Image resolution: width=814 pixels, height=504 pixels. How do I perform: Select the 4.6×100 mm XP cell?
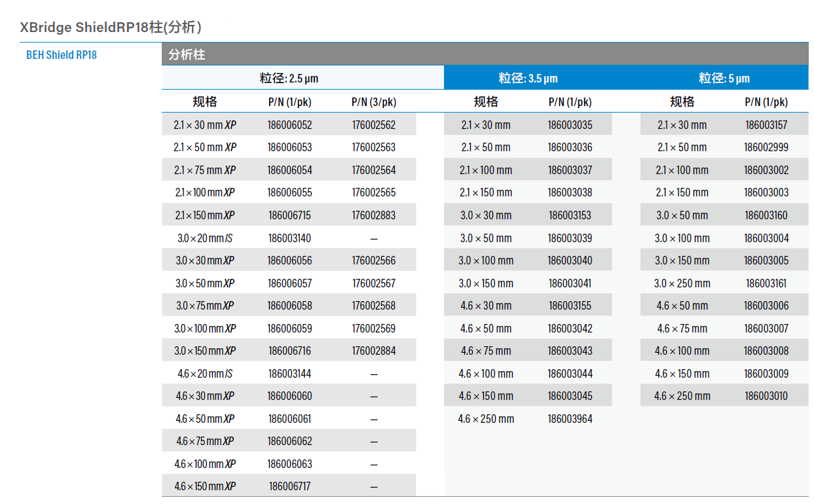click(x=205, y=464)
